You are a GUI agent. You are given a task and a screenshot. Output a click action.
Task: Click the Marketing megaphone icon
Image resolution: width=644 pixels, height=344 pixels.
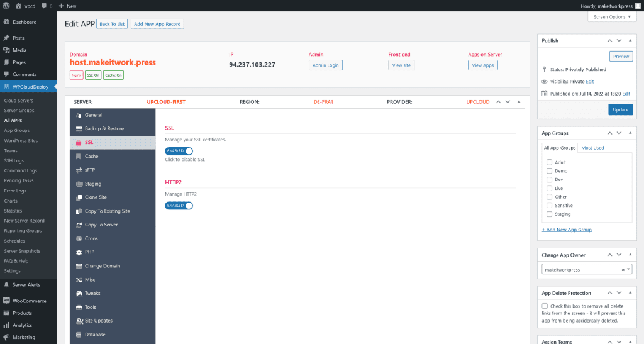coord(6,338)
